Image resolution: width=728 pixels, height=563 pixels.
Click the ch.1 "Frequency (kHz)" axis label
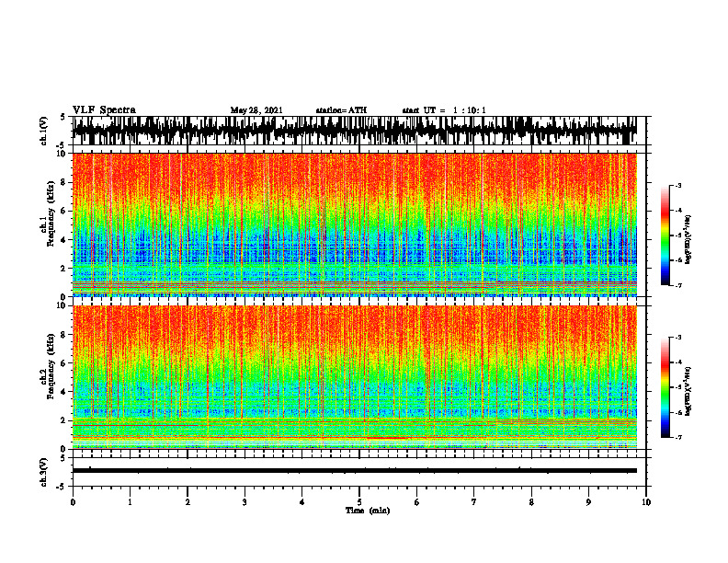pyautogui.click(x=51, y=213)
